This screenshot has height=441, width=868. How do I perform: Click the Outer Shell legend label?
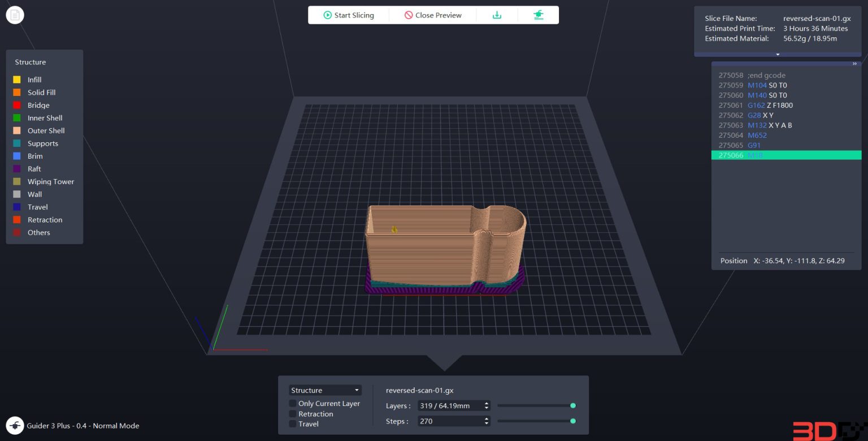46,131
